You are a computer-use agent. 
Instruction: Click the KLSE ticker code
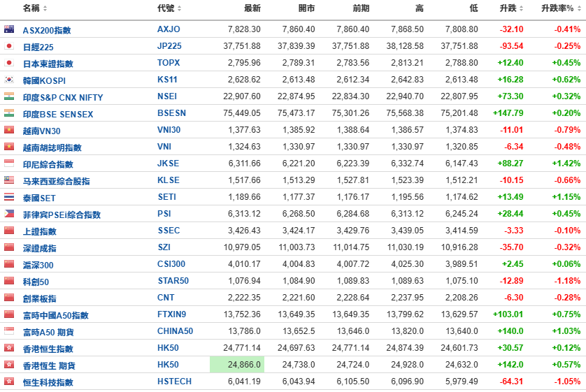tap(168, 180)
